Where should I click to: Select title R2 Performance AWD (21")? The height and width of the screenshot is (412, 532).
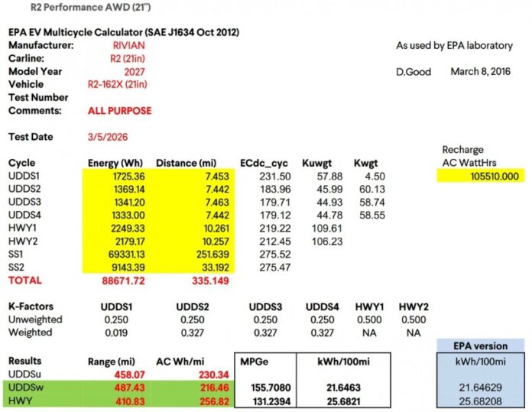91,7
